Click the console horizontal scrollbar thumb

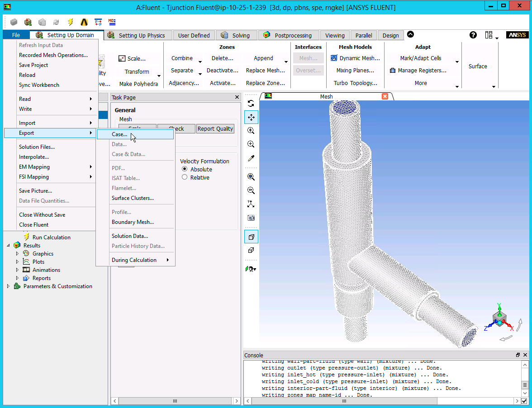tap(344, 401)
